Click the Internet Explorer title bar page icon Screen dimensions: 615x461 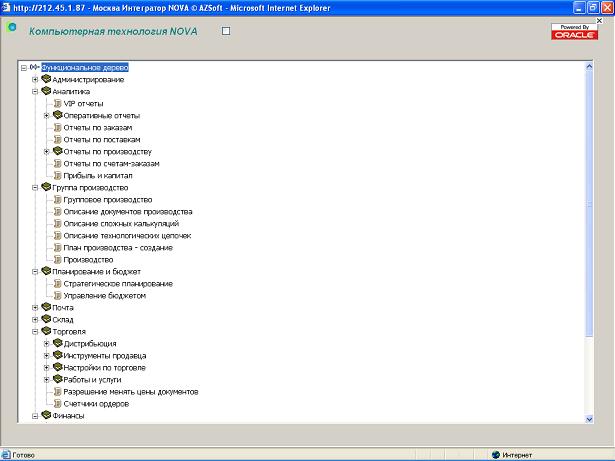click(x=6, y=7)
